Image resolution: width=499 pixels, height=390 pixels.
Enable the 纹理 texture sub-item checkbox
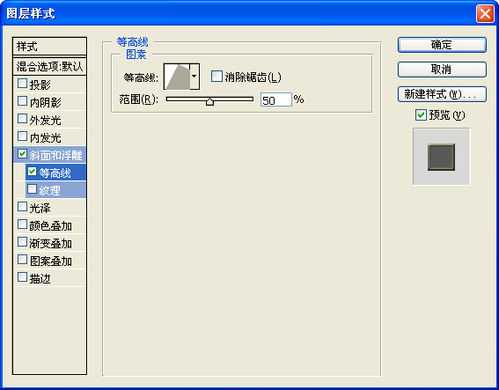click(x=32, y=189)
